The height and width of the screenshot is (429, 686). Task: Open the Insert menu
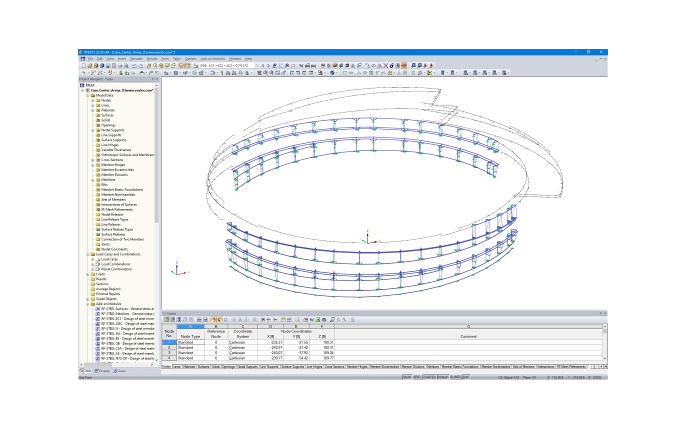point(122,59)
